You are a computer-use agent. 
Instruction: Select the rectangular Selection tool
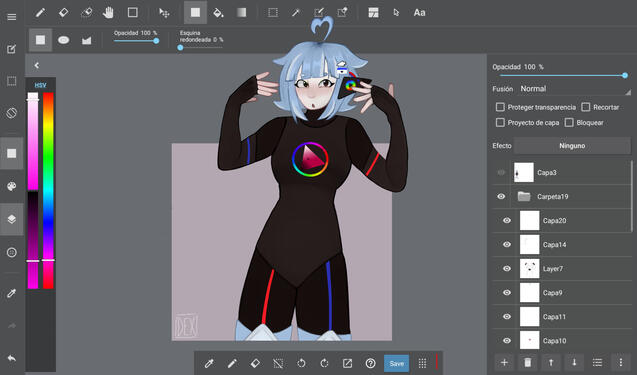[273, 13]
